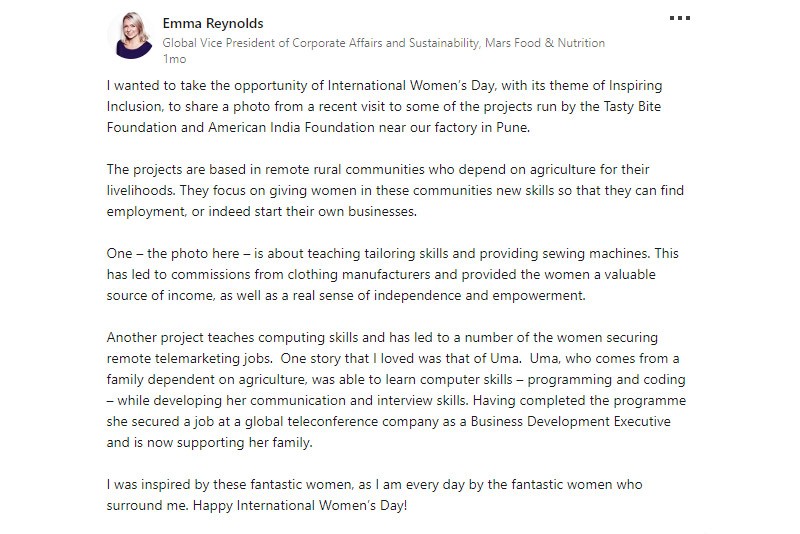
Task: Open Emma Reynolds' profile via name link
Action: point(213,23)
